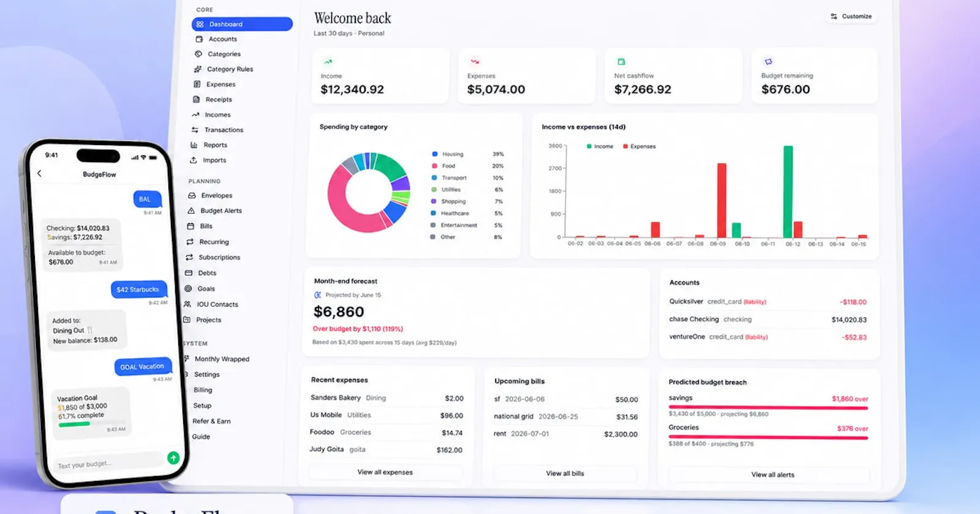The image size is (980, 514).
Task: Click View all expenses button
Action: point(385,472)
